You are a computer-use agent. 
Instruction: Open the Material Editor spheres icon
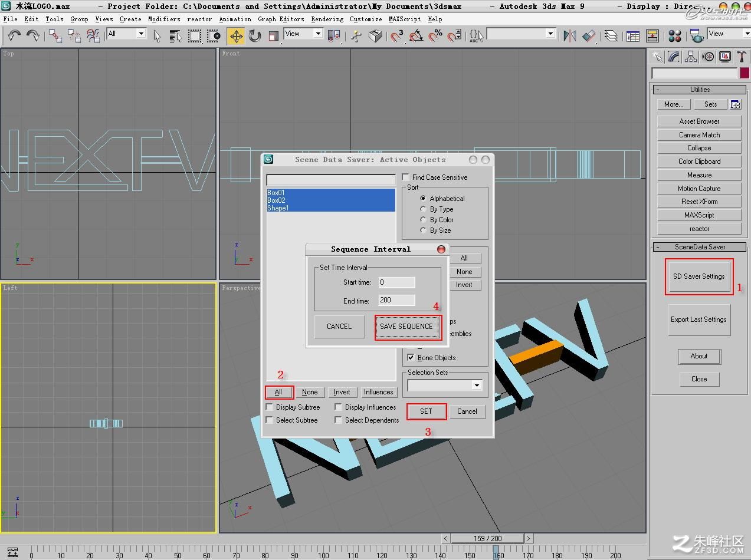pos(675,36)
